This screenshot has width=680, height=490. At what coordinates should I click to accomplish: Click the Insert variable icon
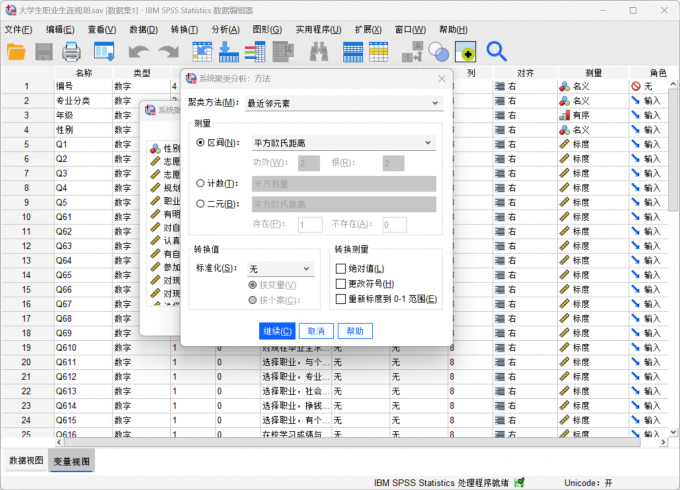[379, 52]
